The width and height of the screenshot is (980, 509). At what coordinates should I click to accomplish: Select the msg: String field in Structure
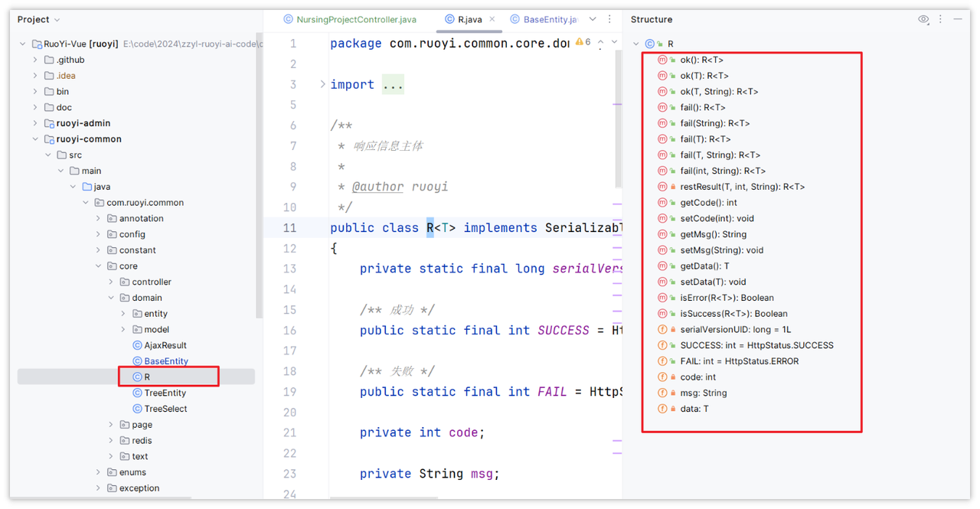click(704, 393)
